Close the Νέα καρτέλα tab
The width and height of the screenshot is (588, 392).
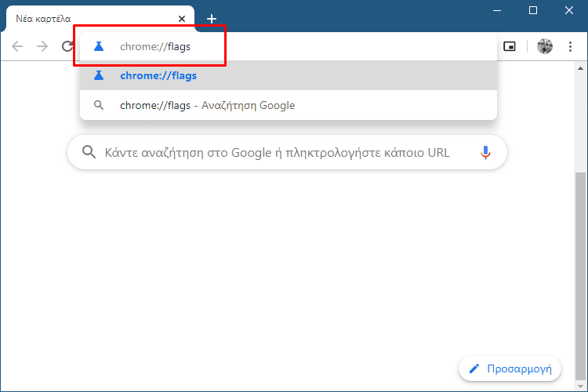point(182,19)
